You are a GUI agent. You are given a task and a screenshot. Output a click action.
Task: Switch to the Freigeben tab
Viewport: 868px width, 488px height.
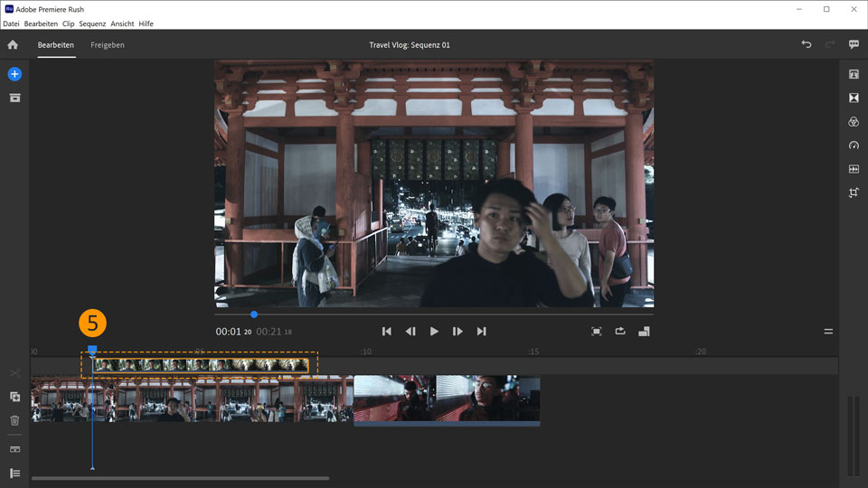point(108,45)
